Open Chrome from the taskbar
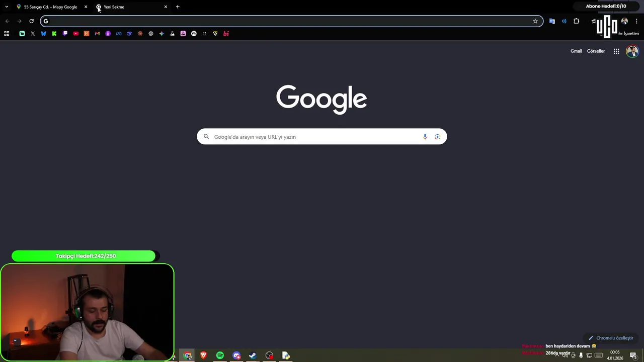The height and width of the screenshot is (362, 644). (188, 355)
